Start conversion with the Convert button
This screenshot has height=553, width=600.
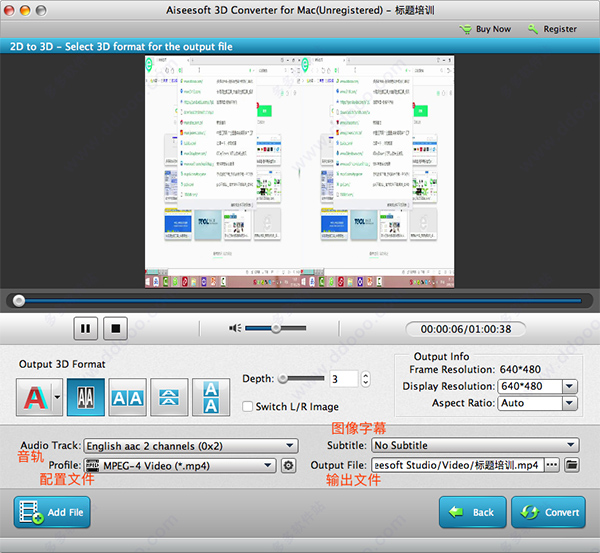click(548, 512)
